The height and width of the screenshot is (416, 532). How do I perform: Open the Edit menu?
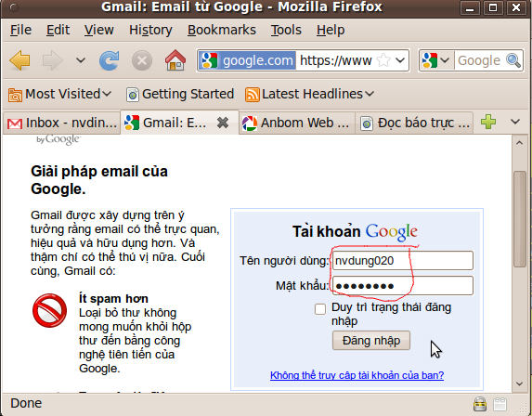(58, 30)
